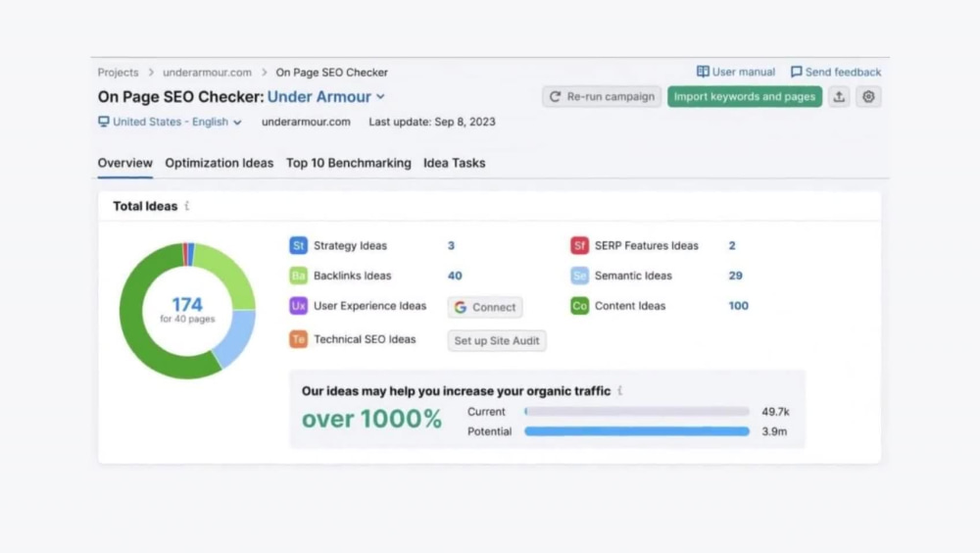This screenshot has height=553, width=980.
Task: Click the Strategy Ideas count 3
Action: [451, 245]
